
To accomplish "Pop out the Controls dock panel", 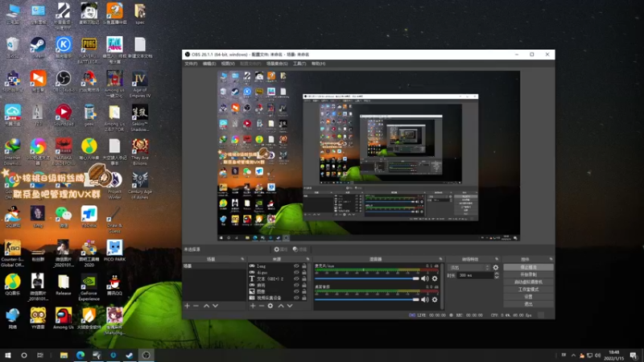I will coord(551,259).
